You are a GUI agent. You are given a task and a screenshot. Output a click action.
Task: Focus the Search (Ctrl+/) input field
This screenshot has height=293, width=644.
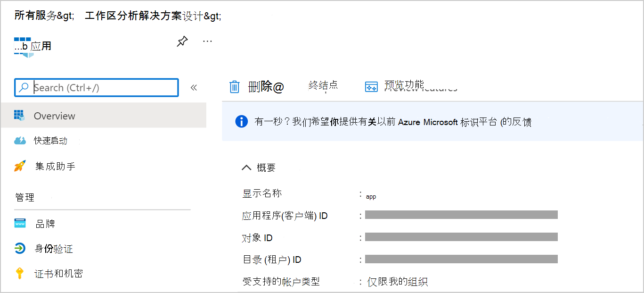click(x=97, y=87)
